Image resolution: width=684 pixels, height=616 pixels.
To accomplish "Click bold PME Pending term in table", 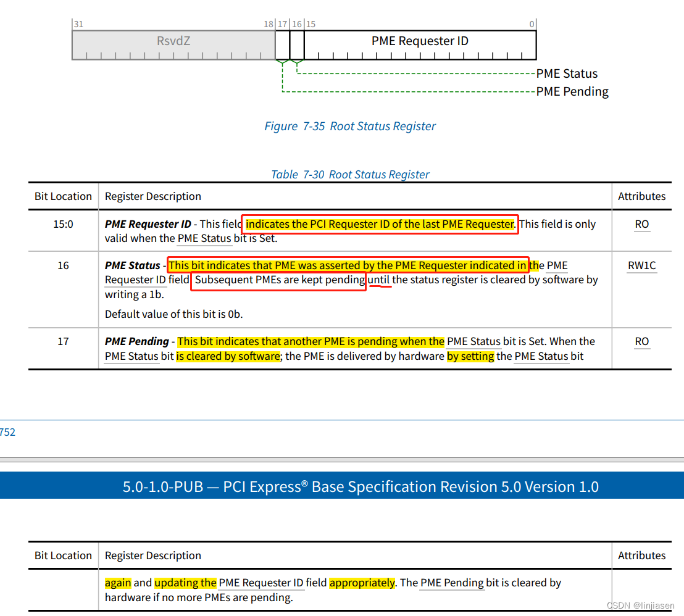I will (x=137, y=341).
